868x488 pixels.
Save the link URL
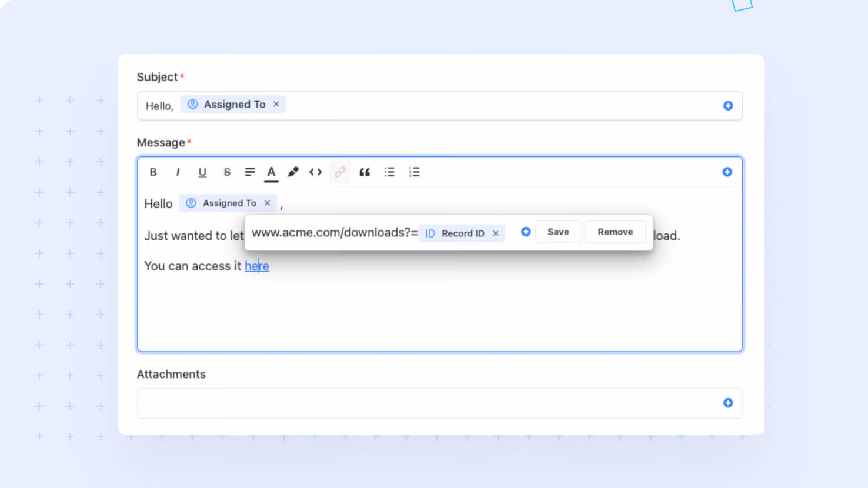pyautogui.click(x=558, y=232)
